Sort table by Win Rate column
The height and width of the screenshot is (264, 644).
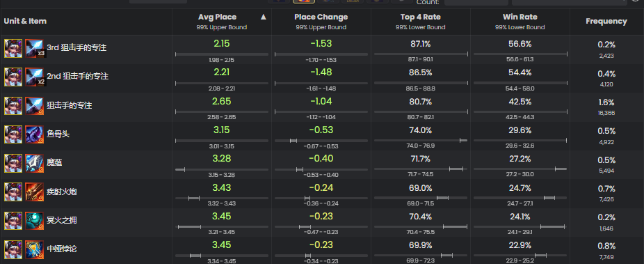click(520, 17)
